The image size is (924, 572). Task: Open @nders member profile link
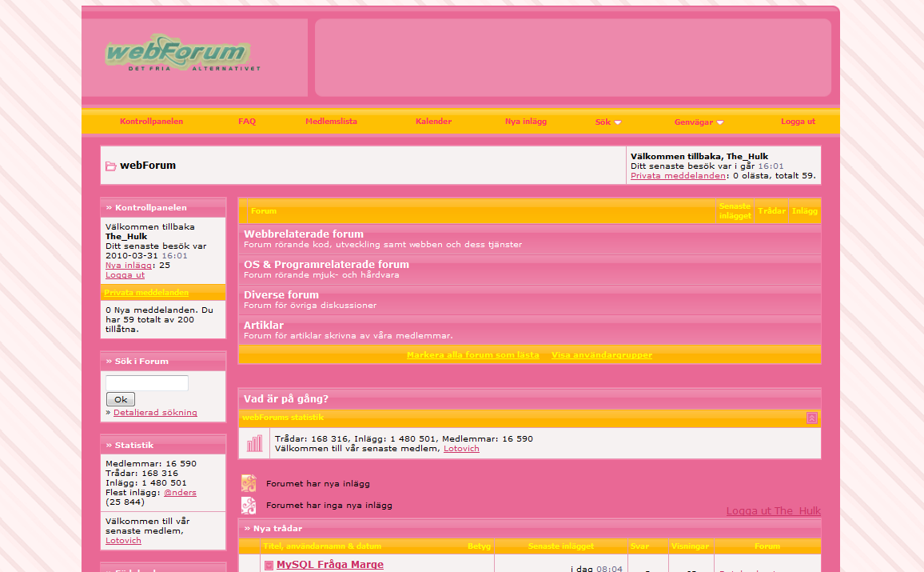click(180, 492)
